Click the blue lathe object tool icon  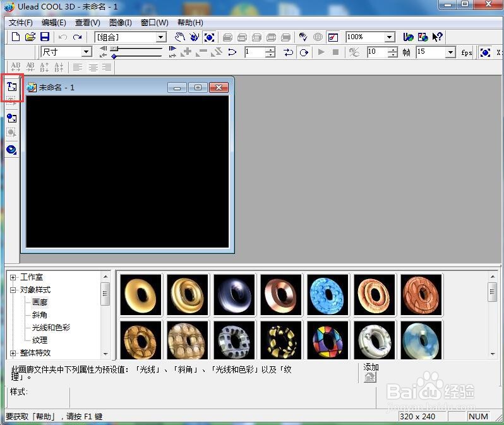tap(11, 150)
